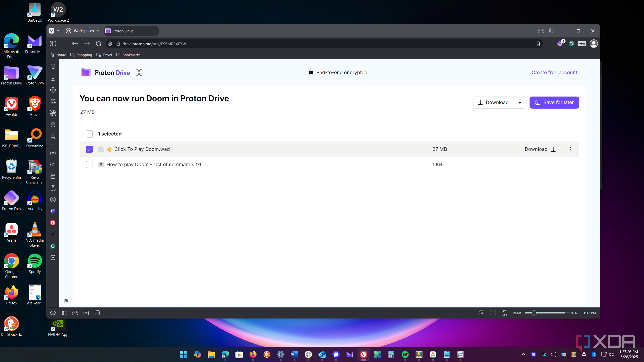Click the report abuse flag icon

pyautogui.click(x=66, y=301)
